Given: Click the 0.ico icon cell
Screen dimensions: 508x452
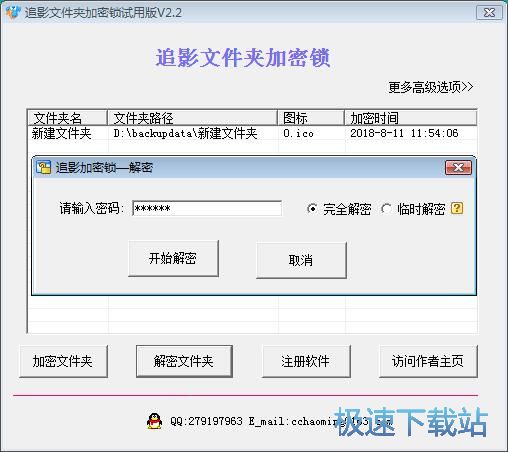Looking at the screenshot, I should [x=298, y=133].
